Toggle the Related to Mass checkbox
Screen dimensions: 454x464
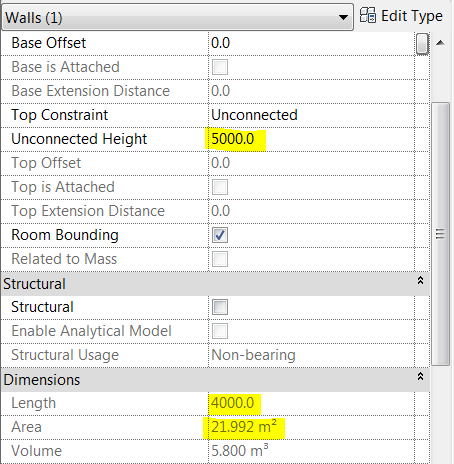click(x=220, y=259)
